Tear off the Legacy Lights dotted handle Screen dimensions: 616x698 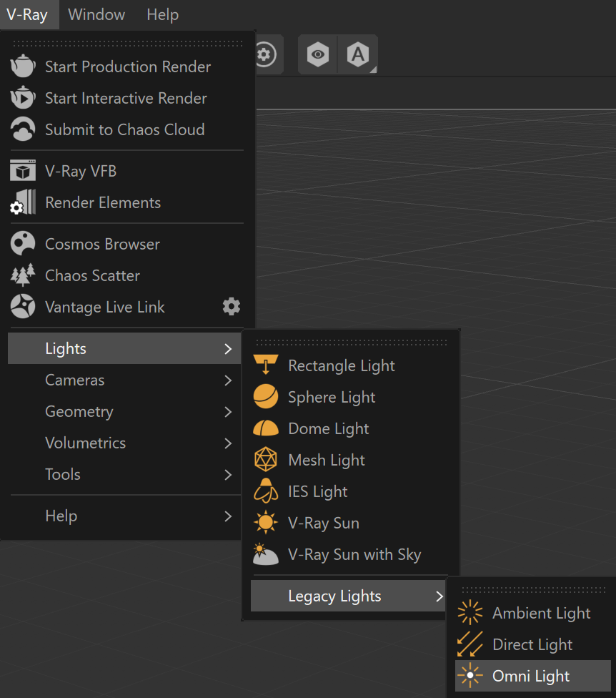[x=533, y=590]
